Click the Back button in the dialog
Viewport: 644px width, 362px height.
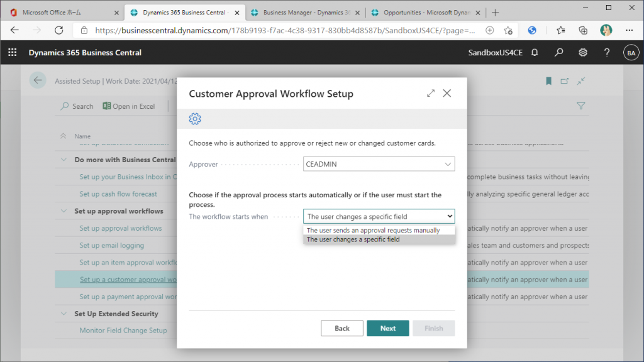tap(341, 328)
